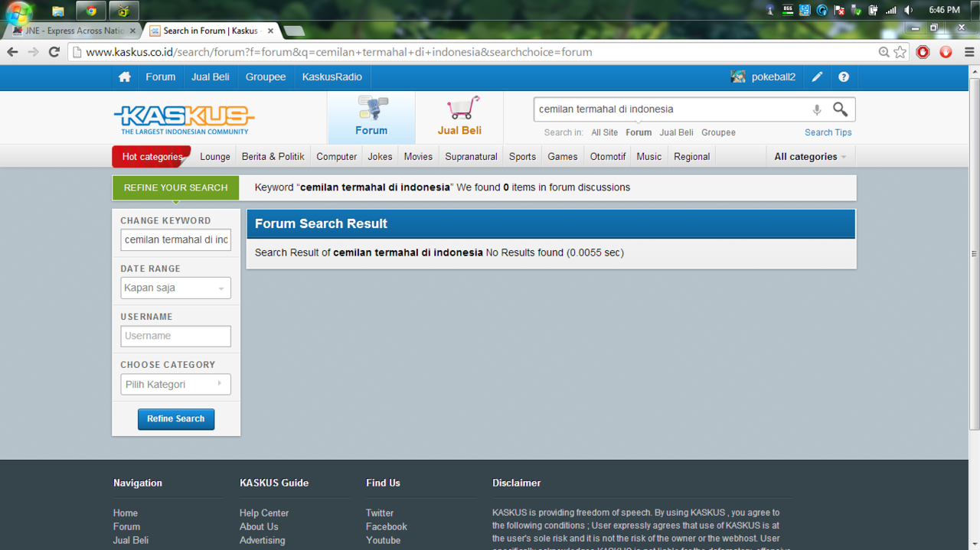This screenshot has width=980, height=550.
Task: Select the Forum section tab
Action: 371,118
